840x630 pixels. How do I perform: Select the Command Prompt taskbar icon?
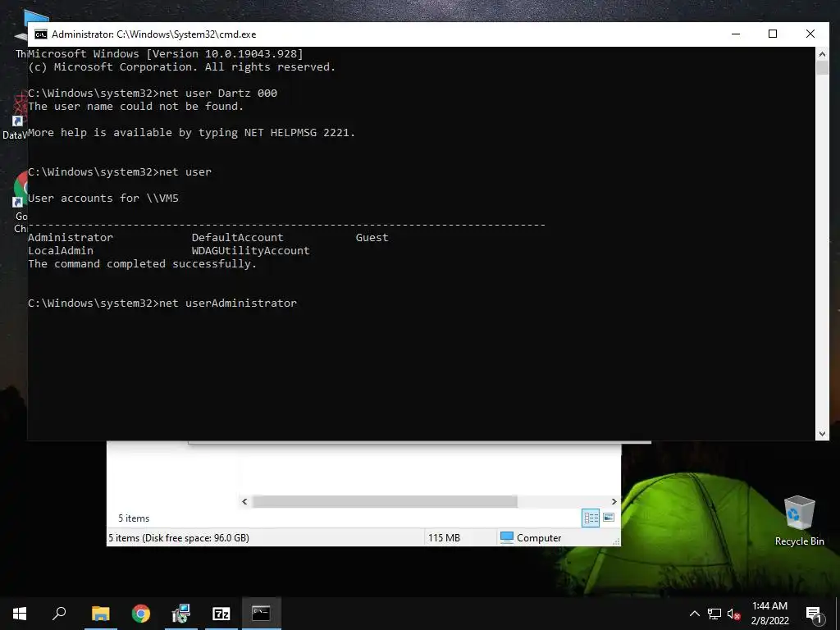coord(262,614)
